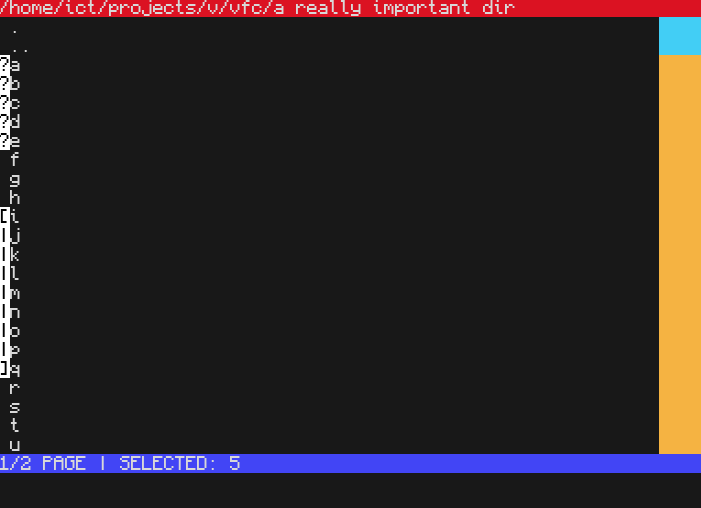701x508 pixels.
Task: Select the current directory '.' entry
Action: click(x=15, y=30)
